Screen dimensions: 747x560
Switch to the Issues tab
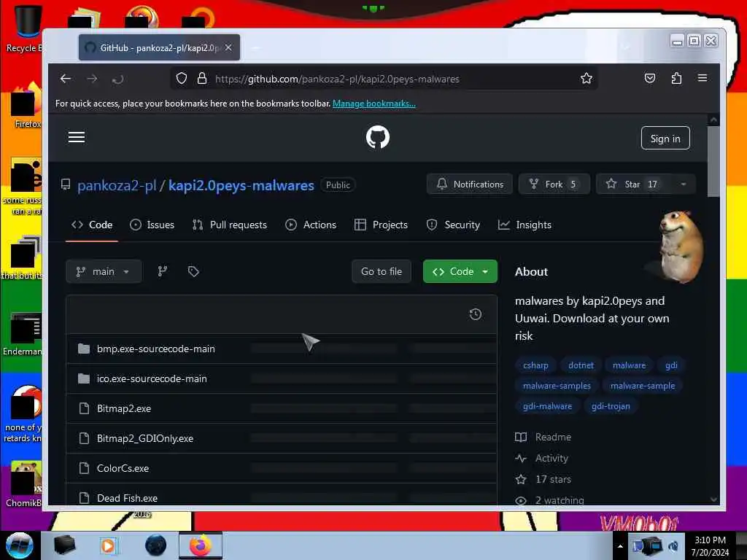[x=152, y=225]
